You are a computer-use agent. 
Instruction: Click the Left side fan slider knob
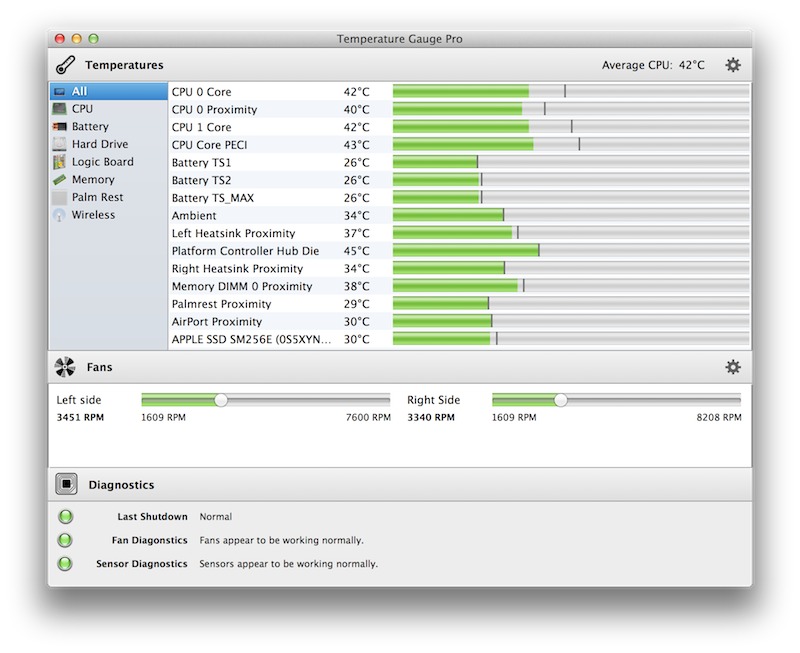[x=221, y=400]
